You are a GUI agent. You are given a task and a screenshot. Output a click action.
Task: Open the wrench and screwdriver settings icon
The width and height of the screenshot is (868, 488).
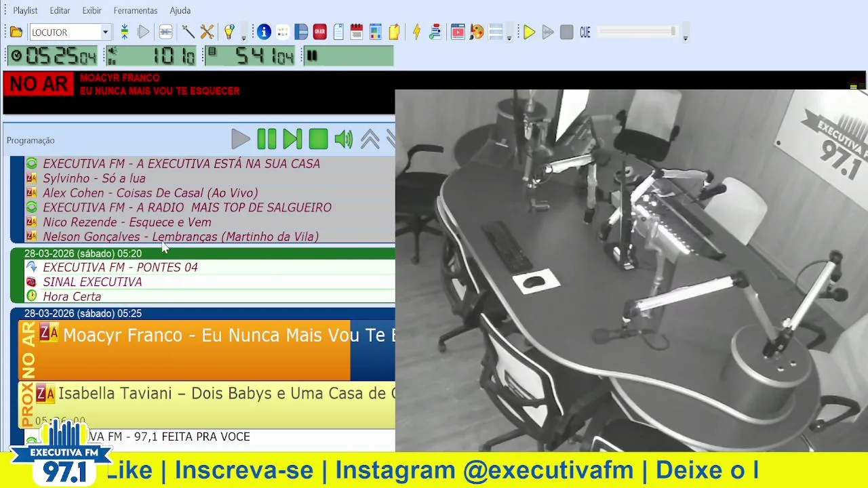pos(207,32)
